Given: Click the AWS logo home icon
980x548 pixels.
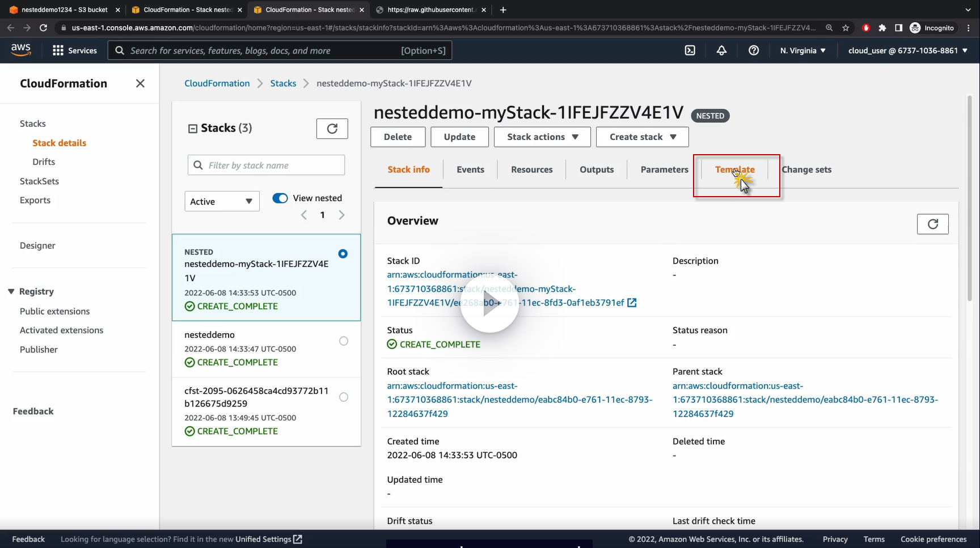Looking at the screenshot, I should click(x=21, y=50).
